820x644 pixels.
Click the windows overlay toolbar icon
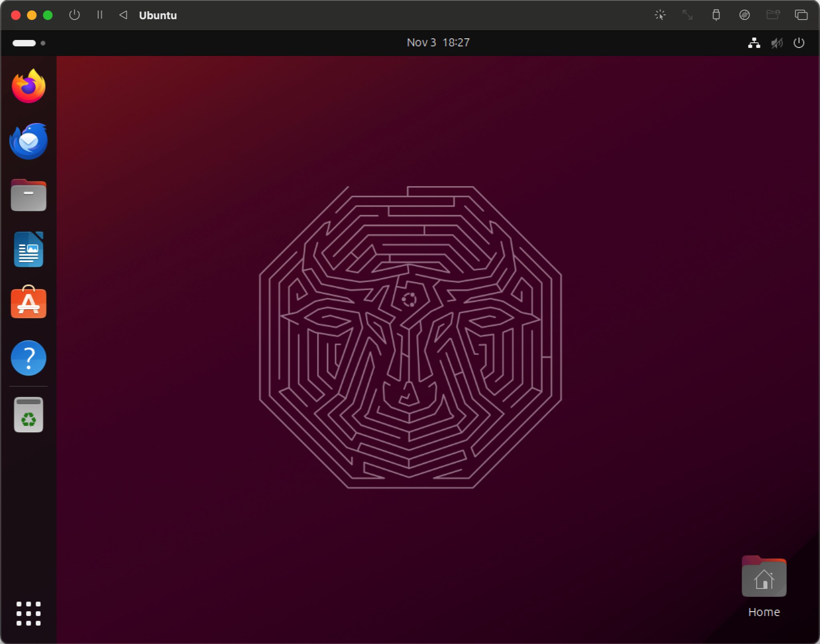click(801, 15)
